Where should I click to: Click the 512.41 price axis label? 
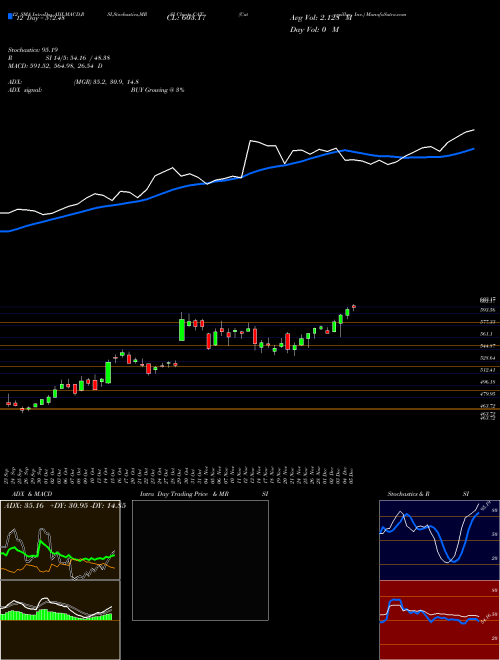click(489, 370)
